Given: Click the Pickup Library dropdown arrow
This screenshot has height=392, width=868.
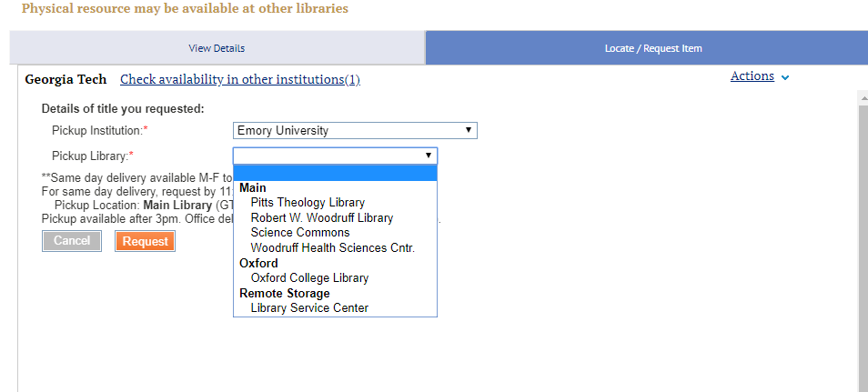Looking at the screenshot, I should click(428, 156).
